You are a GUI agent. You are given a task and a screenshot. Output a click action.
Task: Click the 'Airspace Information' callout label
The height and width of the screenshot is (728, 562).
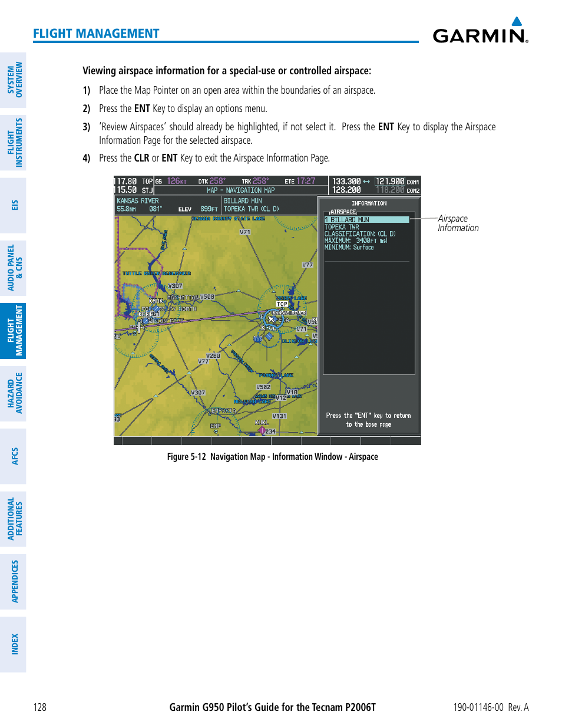tap(458, 223)
